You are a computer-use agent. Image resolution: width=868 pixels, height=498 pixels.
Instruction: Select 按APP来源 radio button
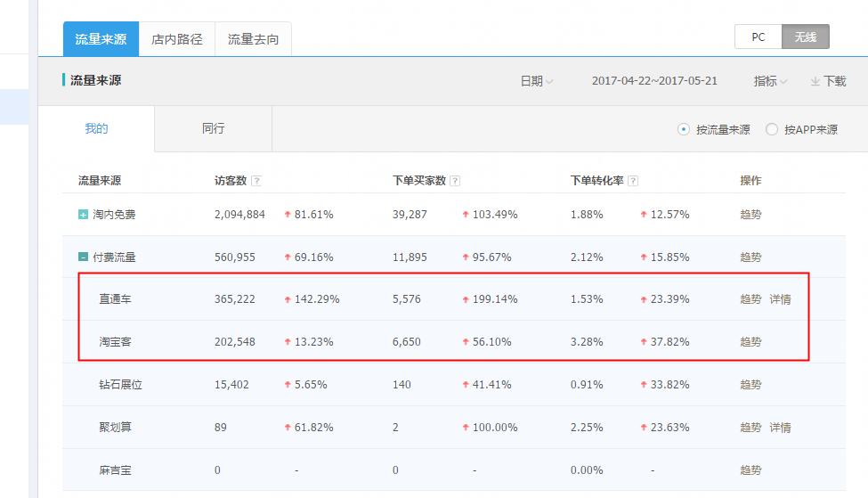click(x=772, y=129)
